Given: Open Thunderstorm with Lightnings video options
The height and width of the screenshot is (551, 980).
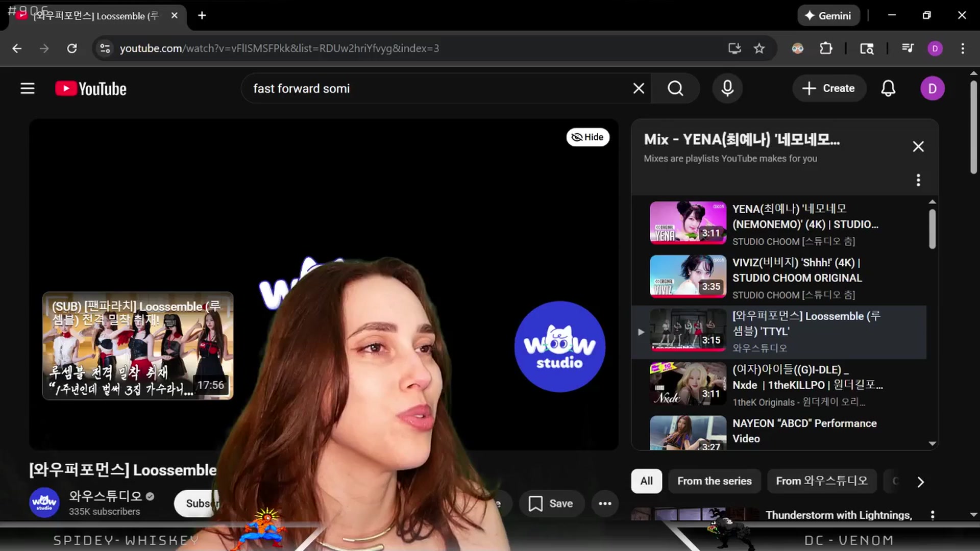Looking at the screenshot, I should [932, 515].
